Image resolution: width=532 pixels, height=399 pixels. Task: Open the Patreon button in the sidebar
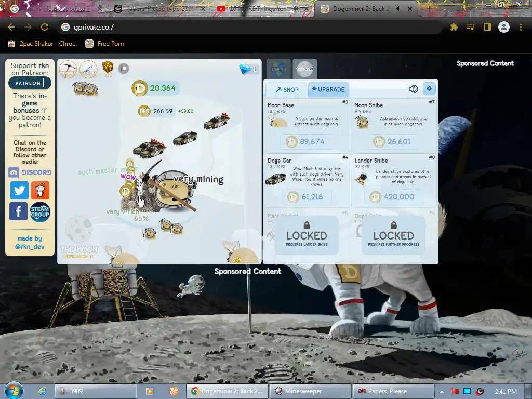click(x=30, y=83)
